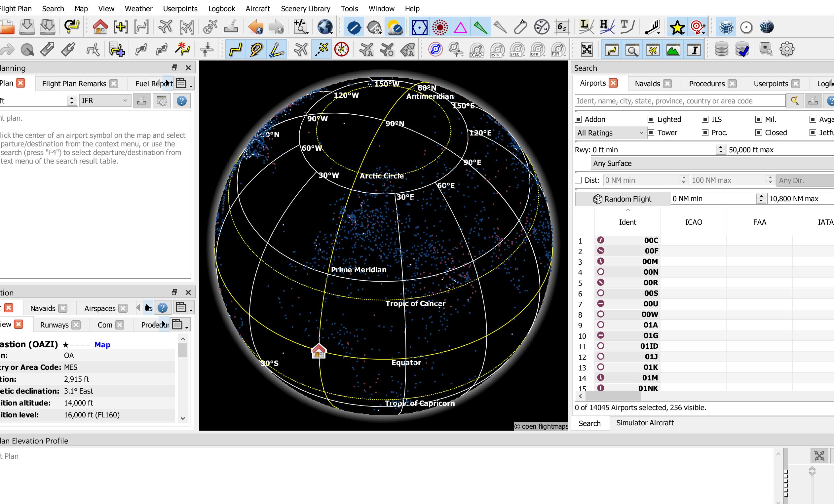Click the yellow star userpoints icon

click(x=677, y=27)
